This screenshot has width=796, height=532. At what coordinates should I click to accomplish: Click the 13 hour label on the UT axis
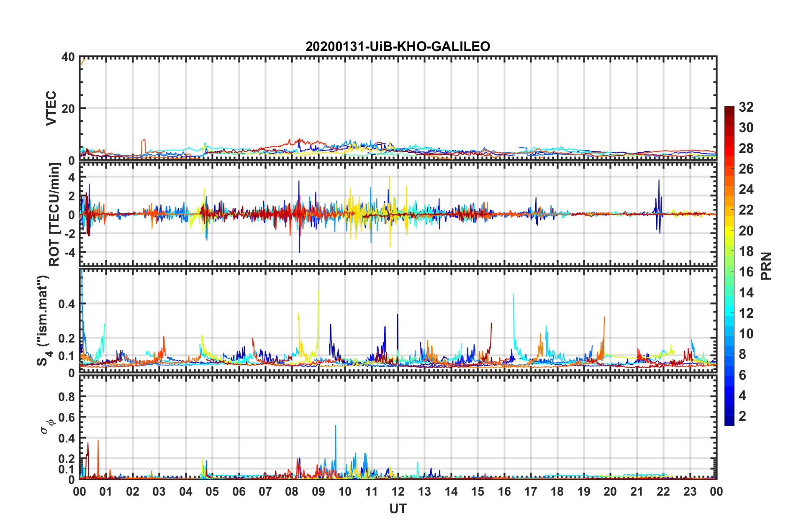(424, 491)
